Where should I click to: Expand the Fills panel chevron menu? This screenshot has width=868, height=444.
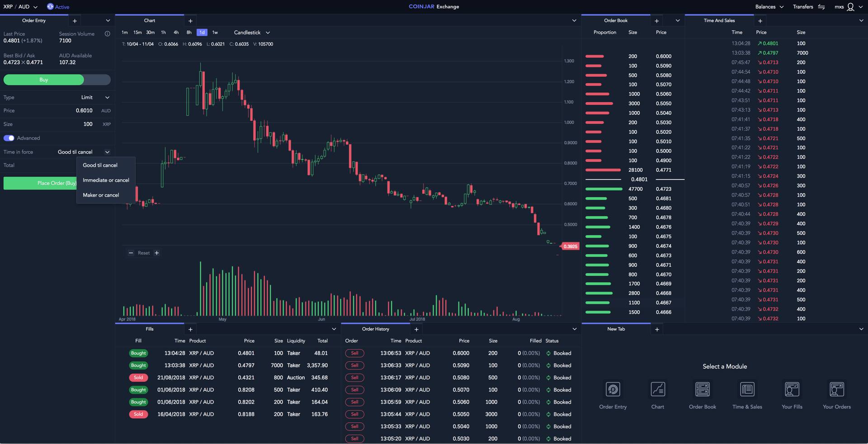click(x=334, y=329)
